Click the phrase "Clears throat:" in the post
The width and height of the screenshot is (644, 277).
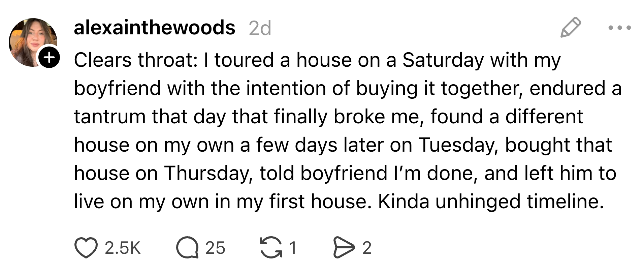[x=135, y=60]
